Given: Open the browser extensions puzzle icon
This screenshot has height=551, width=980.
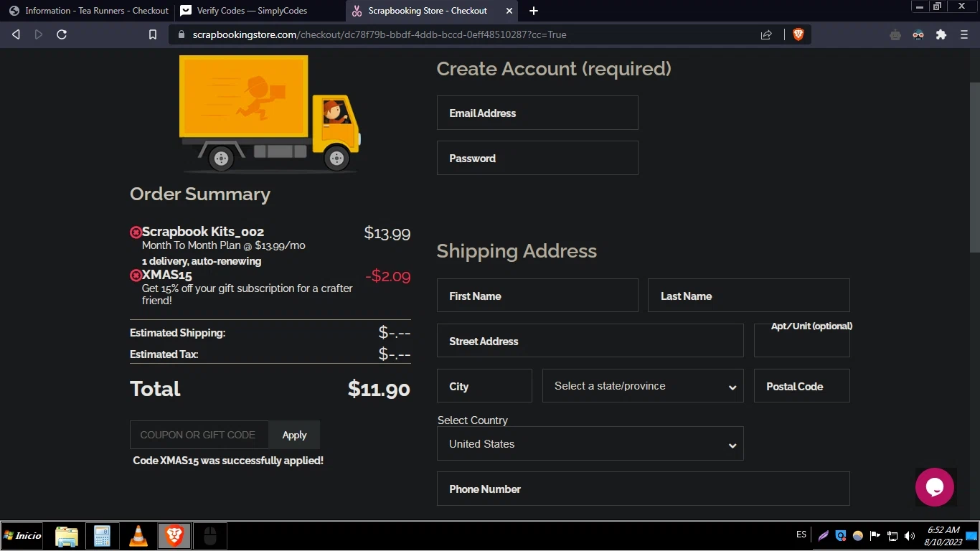Looking at the screenshot, I should click(x=941, y=34).
